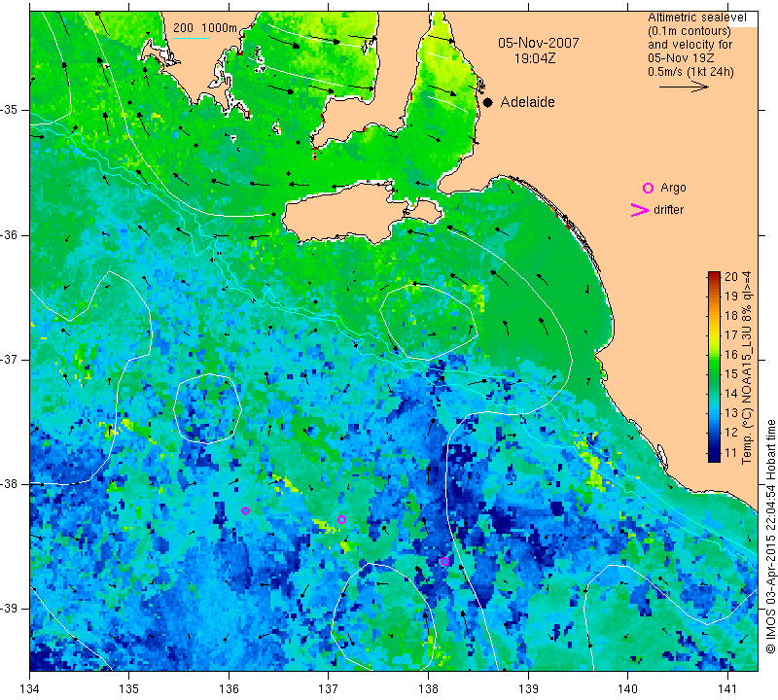Click the longitude label 138
The width and height of the screenshot is (778, 700).
428,689
